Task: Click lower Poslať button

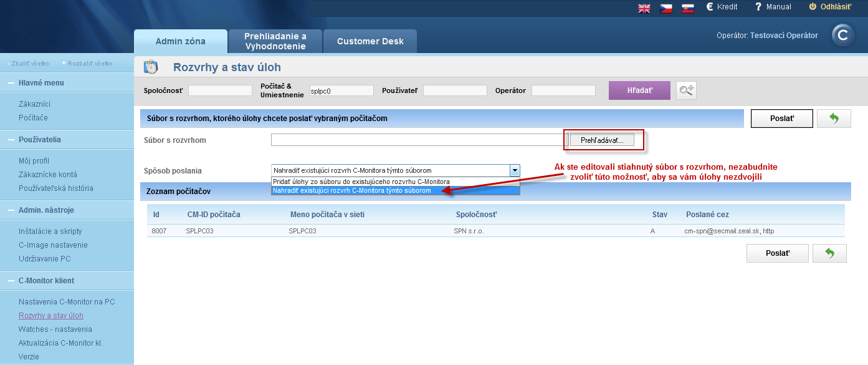Action: 778,253
